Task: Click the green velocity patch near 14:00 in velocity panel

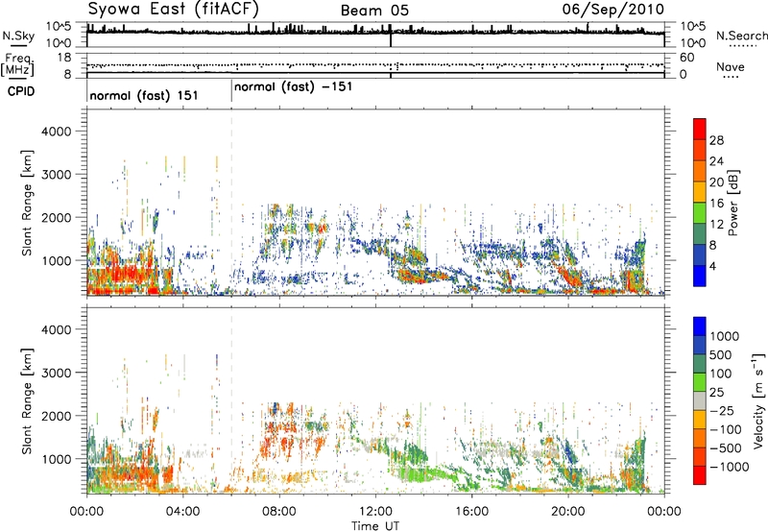Action: (x=423, y=474)
